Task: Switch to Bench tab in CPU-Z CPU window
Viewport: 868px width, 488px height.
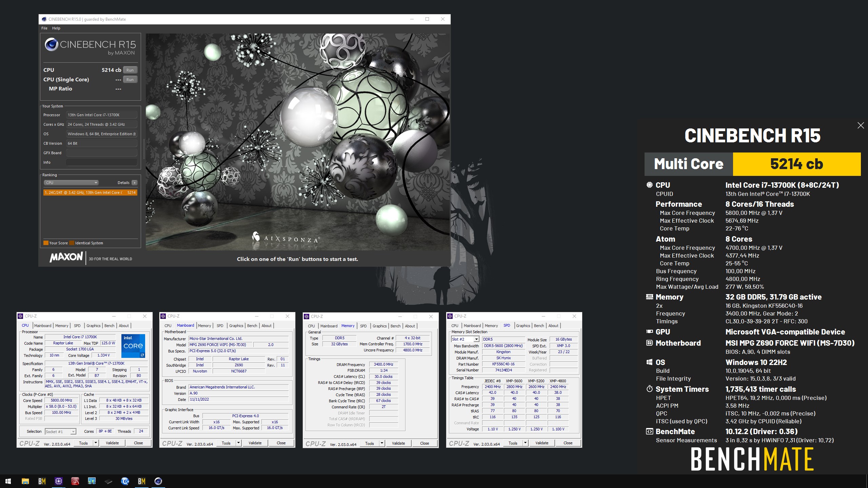Action: click(x=109, y=326)
